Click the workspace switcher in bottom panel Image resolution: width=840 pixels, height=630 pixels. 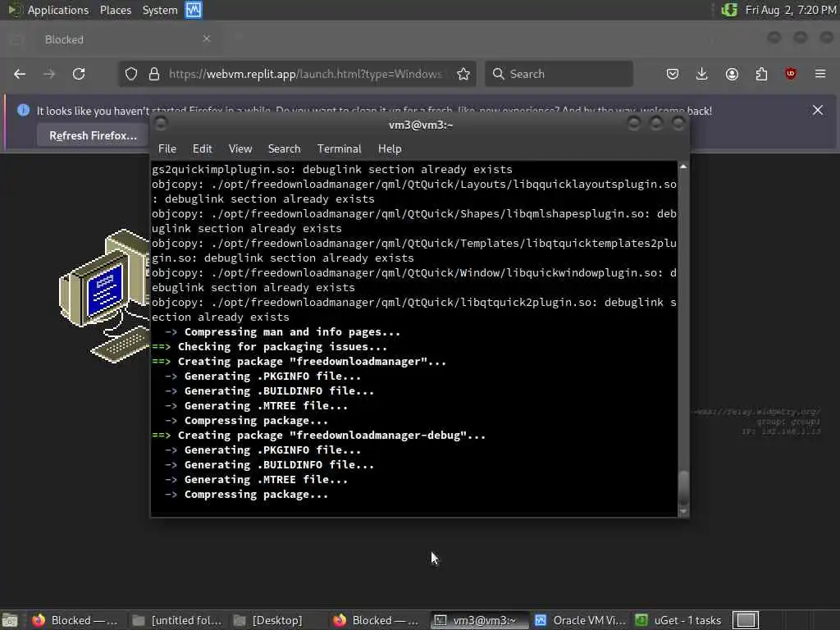coord(745,620)
